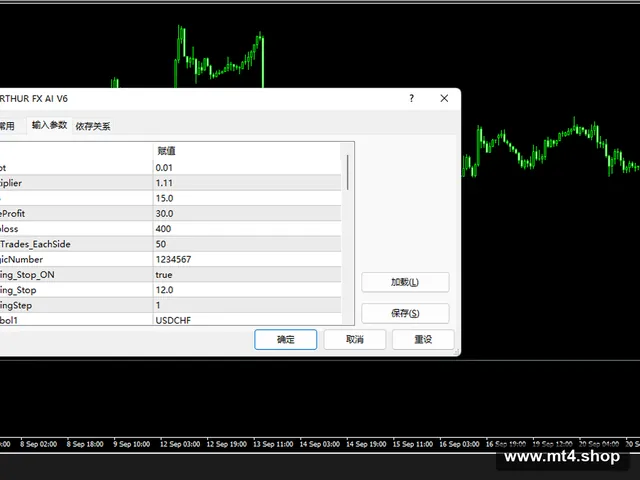Reset parameters with the 重设 button
Image resolution: width=640 pixels, height=480 pixels.
pyautogui.click(x=423, y=340)
